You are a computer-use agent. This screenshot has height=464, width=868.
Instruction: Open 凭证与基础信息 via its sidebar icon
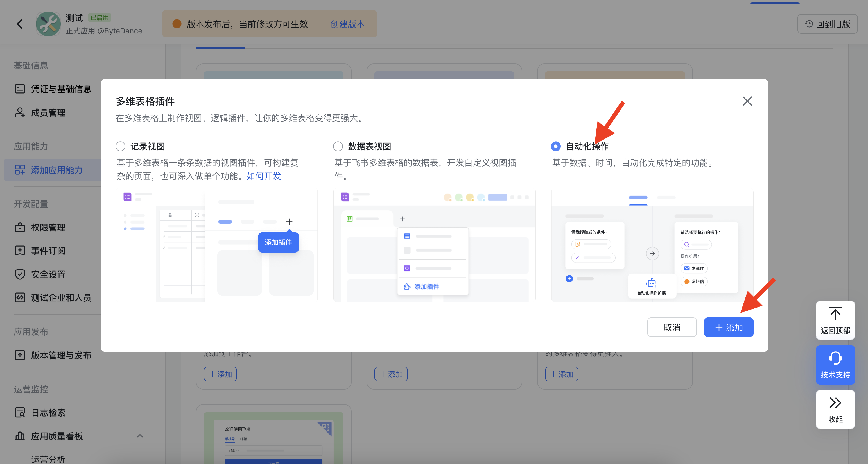[x=20, y=88]
